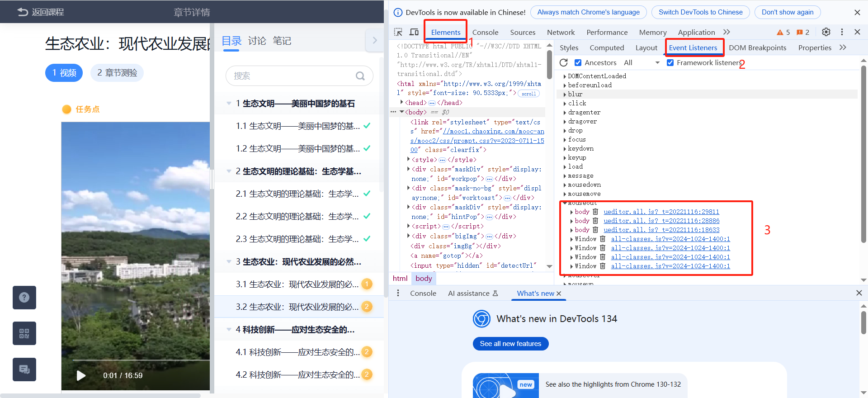This screenshot has height=398, width=868.
Task: Toggle the device toolbar icon
Action: (x=414, y=32)
